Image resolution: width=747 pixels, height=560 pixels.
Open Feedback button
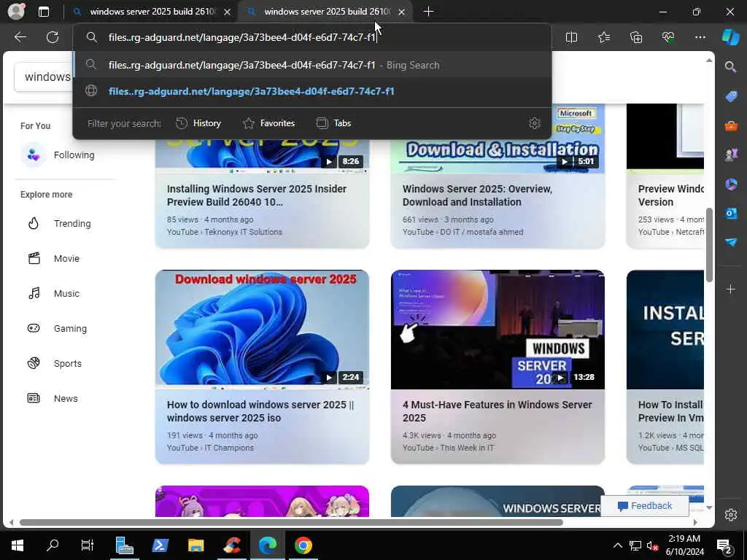tap(645, 506)
